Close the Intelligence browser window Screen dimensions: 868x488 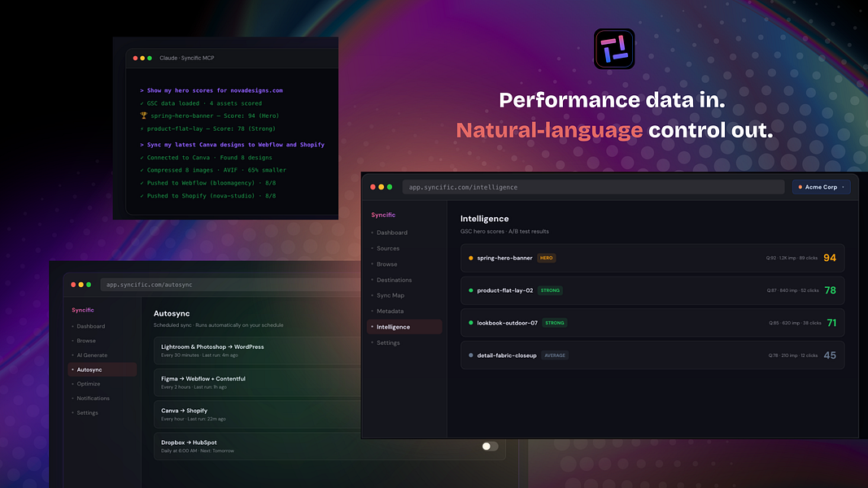coord(373,187)
